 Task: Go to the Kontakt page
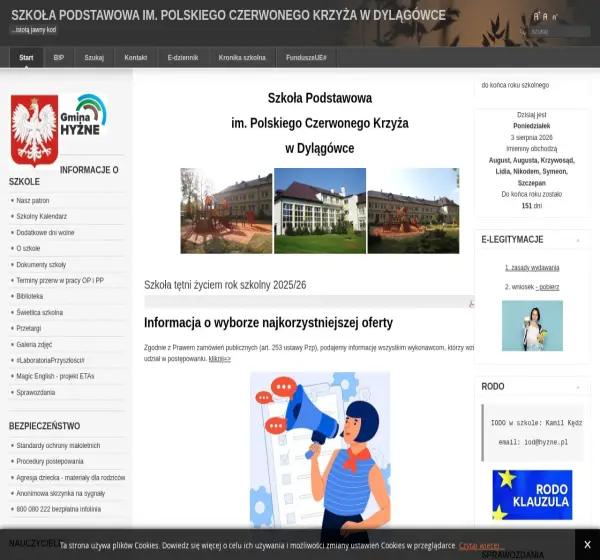tap(136, 57)
